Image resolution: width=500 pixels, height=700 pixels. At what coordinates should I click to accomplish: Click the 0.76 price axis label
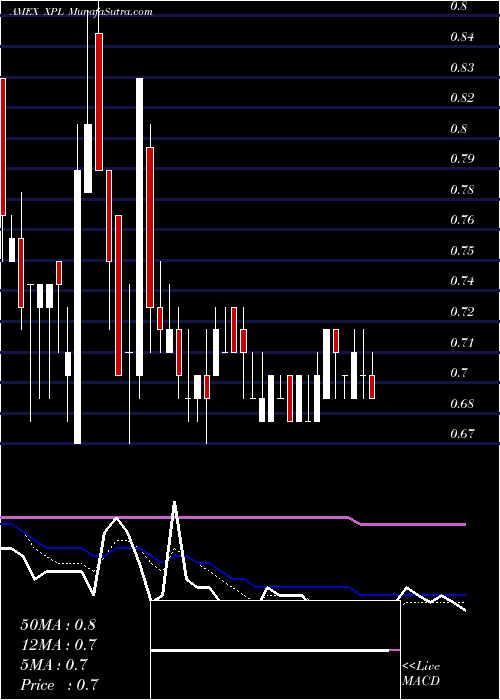[x=462, y=220]
